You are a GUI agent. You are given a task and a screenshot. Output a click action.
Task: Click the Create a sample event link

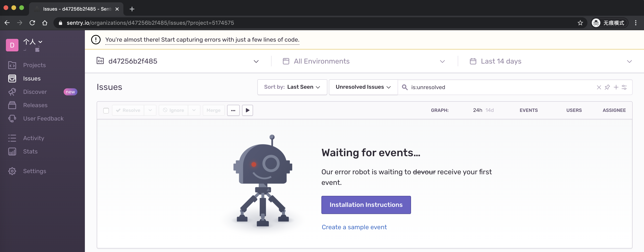tap(354, 226)
